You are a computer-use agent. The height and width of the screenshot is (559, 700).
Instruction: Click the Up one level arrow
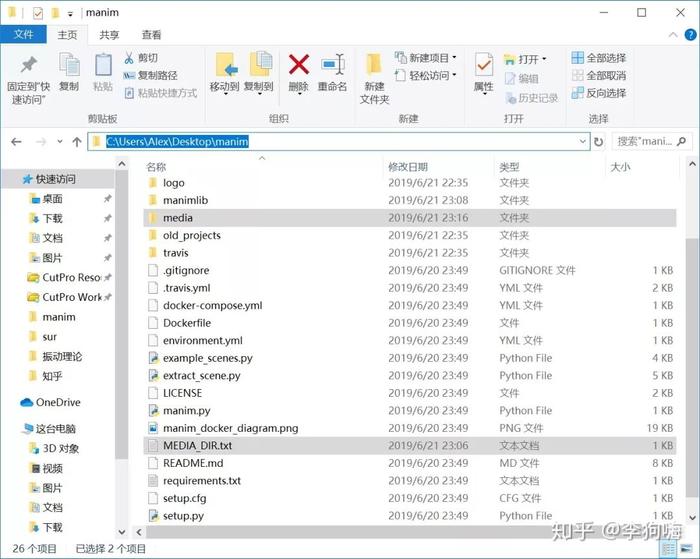tap(77, 142)
